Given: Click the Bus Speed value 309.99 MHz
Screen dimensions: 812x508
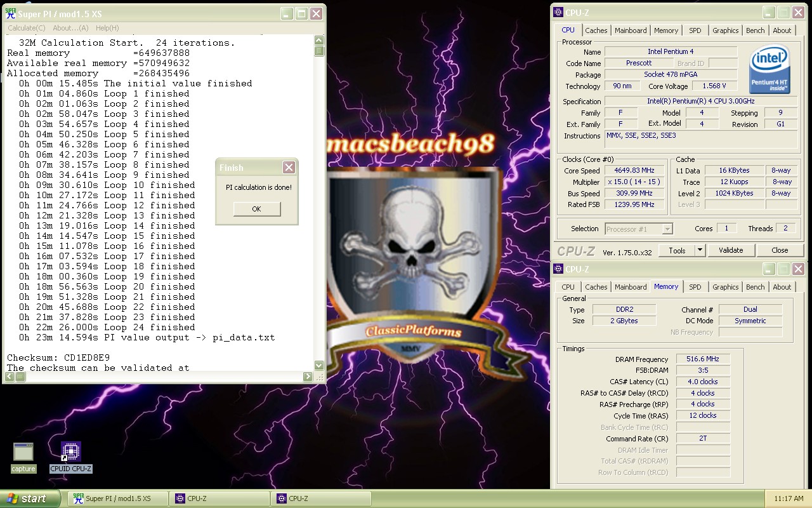Looking at the screenshot, I should pyautogui.click(x=634, y=194).
